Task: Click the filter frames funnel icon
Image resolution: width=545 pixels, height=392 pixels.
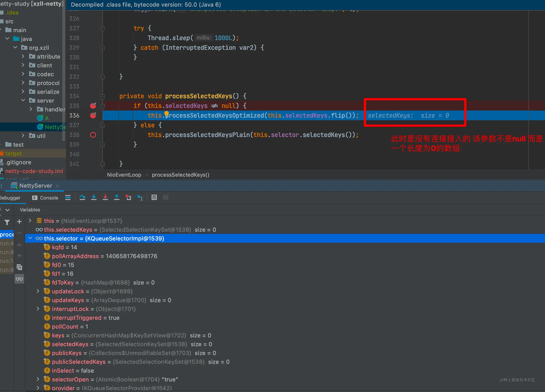Action: point(7,222)
